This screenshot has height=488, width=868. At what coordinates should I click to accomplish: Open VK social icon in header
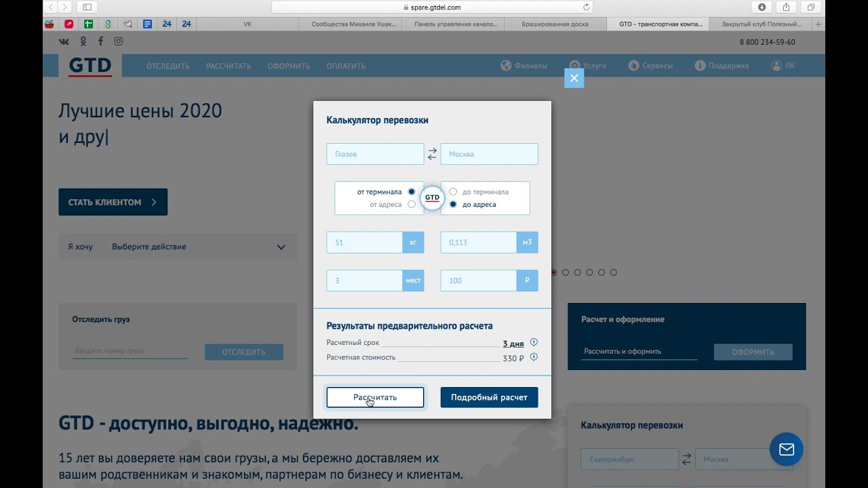64,41
